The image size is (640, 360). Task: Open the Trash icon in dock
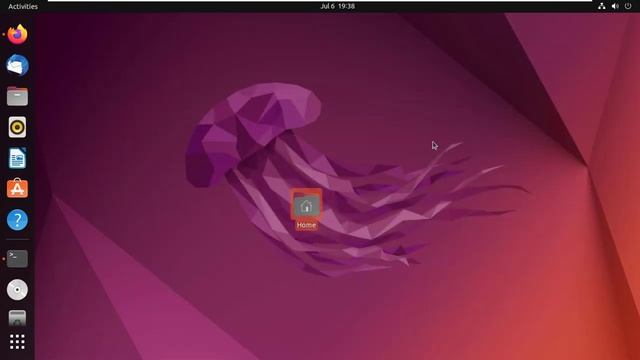[x=17, y=318]
